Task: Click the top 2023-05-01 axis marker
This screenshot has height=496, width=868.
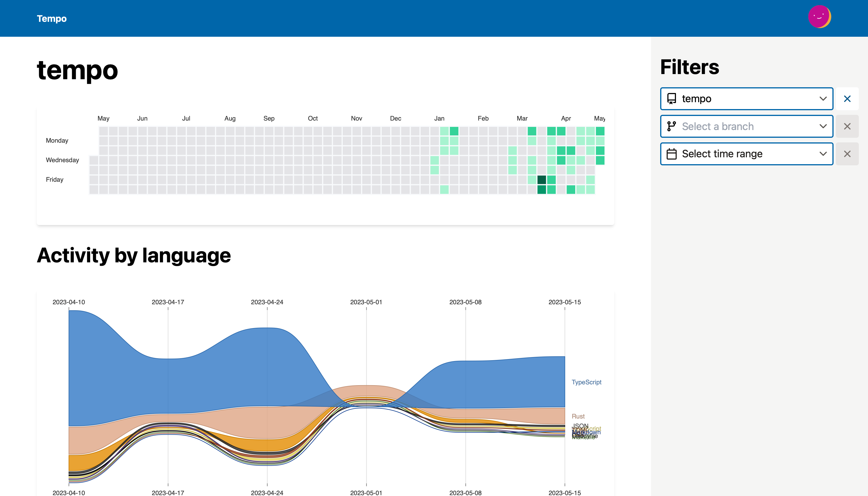Action: tap(366, 302)
